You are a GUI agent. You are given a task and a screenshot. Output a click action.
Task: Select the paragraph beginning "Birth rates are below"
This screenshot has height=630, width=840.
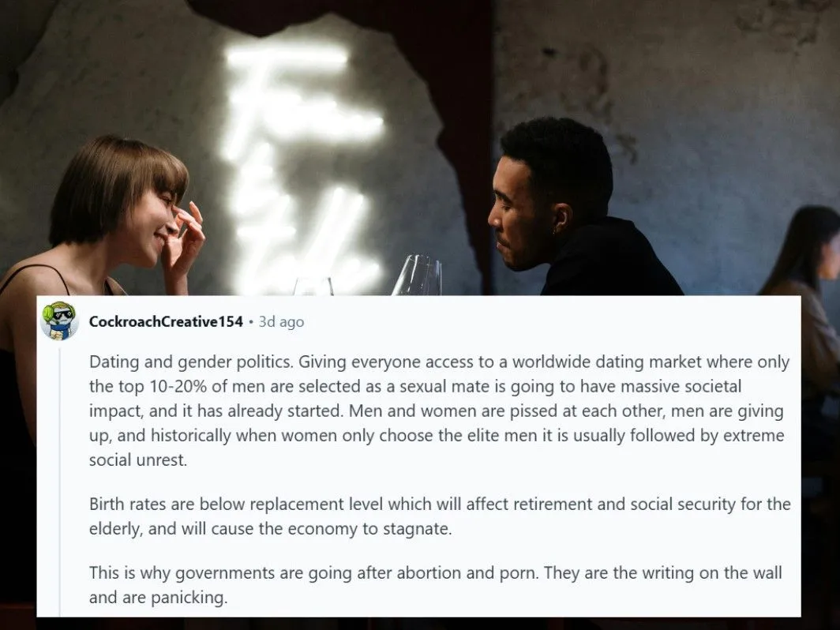[440, 516]
